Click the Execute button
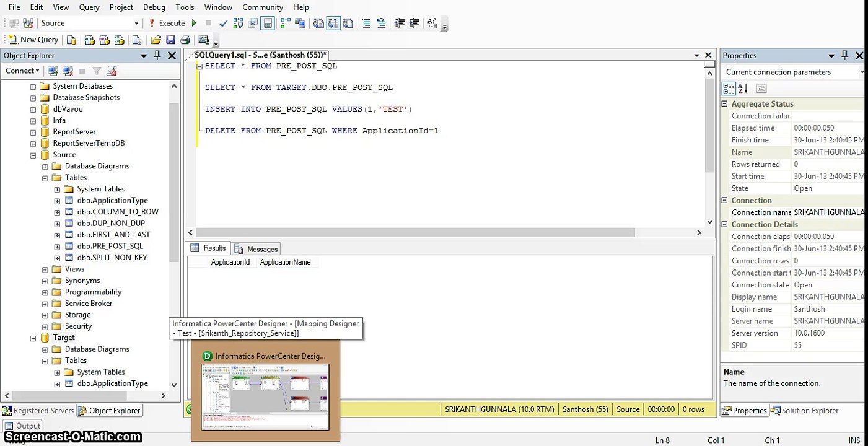The width and height of the screenshot is (868, 446). 166,23
